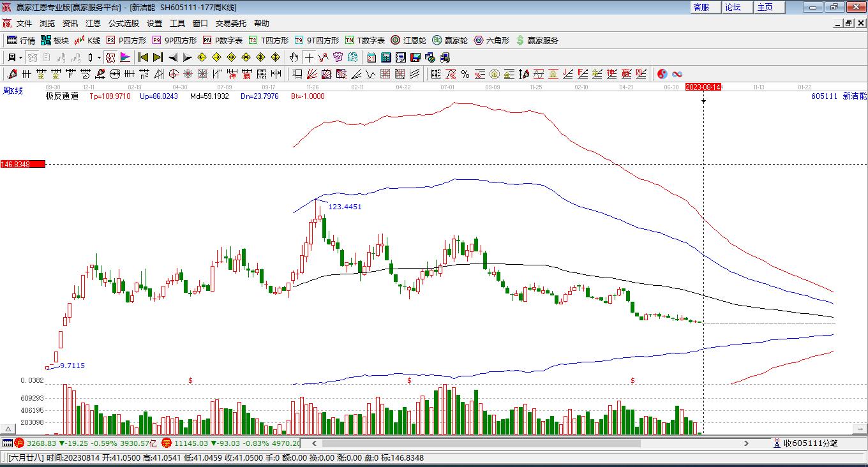Open the T数字表 tool
The image size is (868, 467).
tap(365, 40)
